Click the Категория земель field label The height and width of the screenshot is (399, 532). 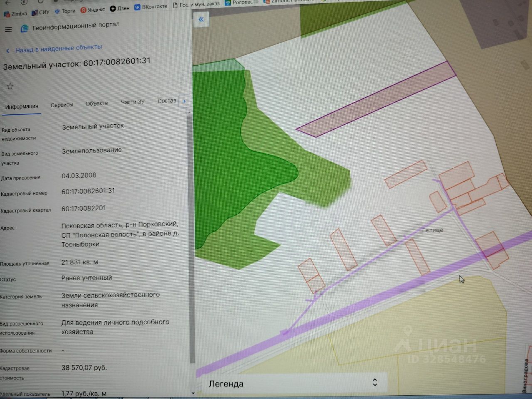(21, 297)
